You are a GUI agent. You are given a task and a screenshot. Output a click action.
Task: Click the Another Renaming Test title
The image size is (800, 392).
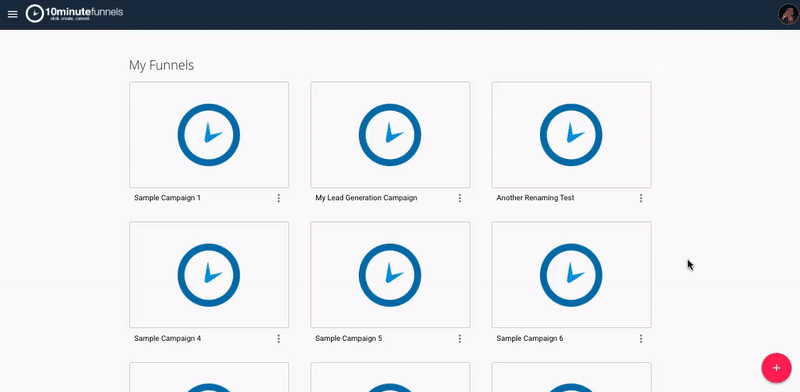[535, 198]
